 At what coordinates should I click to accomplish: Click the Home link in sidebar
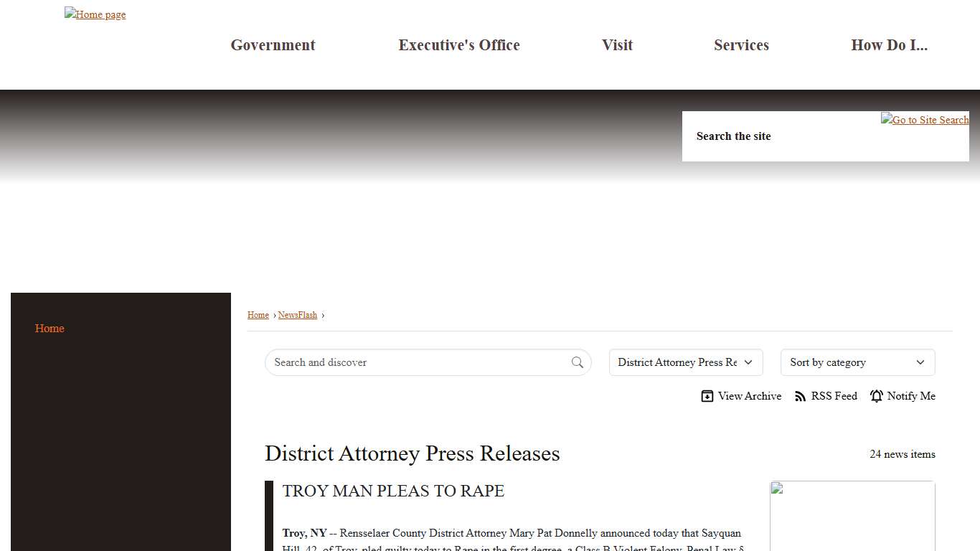pos(50,328)
